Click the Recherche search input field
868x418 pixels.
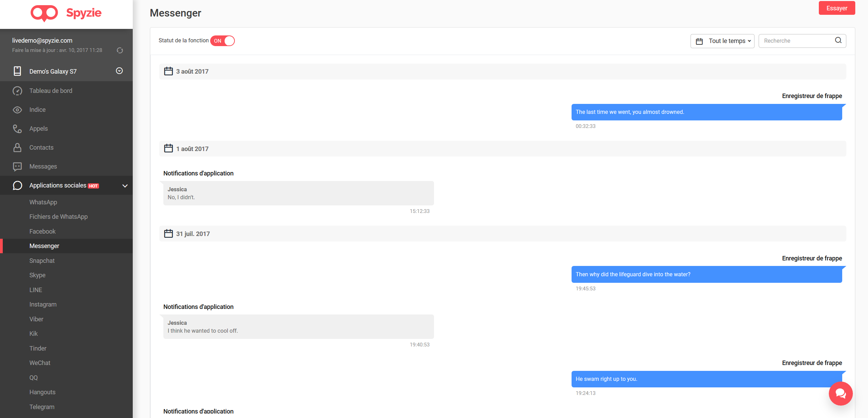tap(798, 40)
